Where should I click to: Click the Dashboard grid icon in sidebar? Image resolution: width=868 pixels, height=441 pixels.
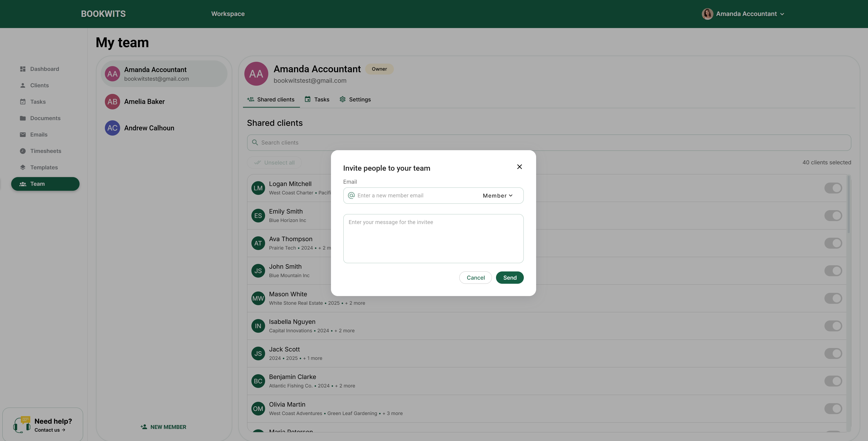point(23,69)
